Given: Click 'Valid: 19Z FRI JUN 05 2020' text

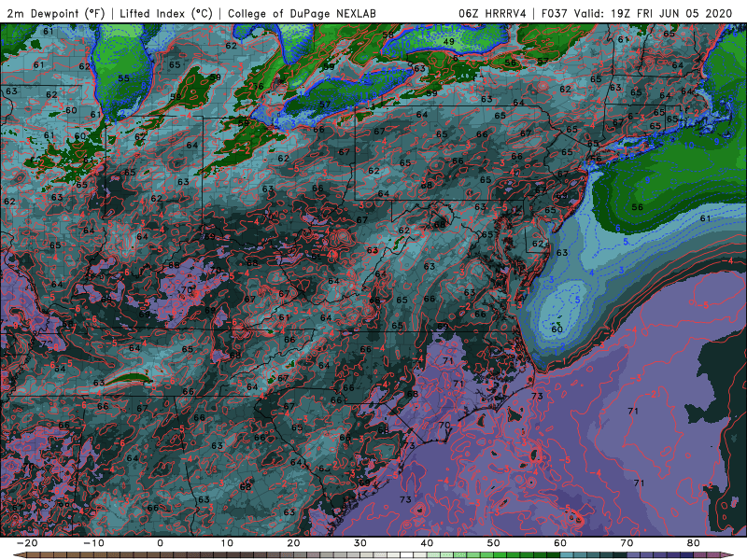Looking at the screenshot, I should click(653, 13).
